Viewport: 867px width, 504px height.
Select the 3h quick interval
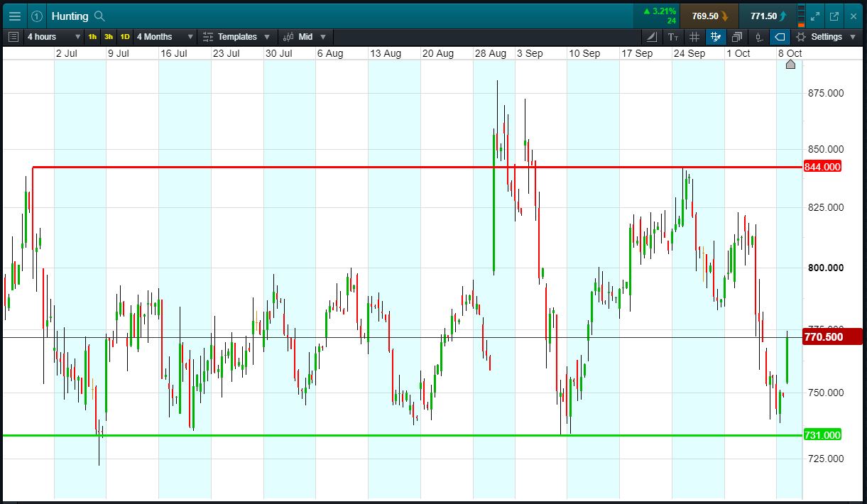click(x=109, y=37)
